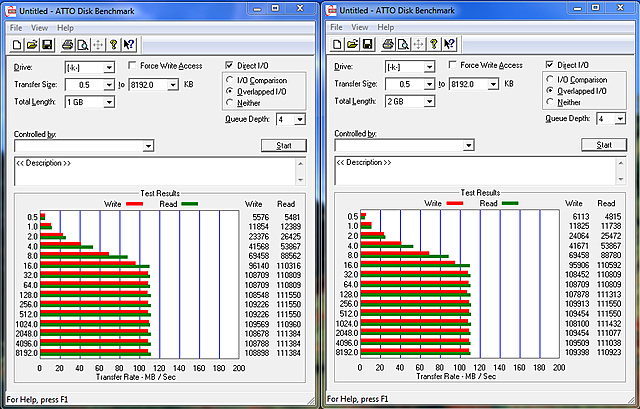
Task: Click Print Preview icon in left window
Action: pos(82,44)
